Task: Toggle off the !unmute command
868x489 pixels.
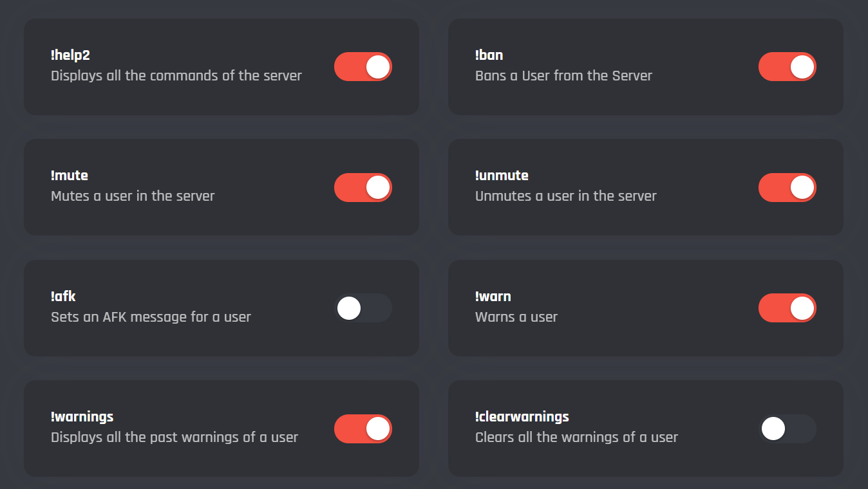Action: [x=787, y=187]
